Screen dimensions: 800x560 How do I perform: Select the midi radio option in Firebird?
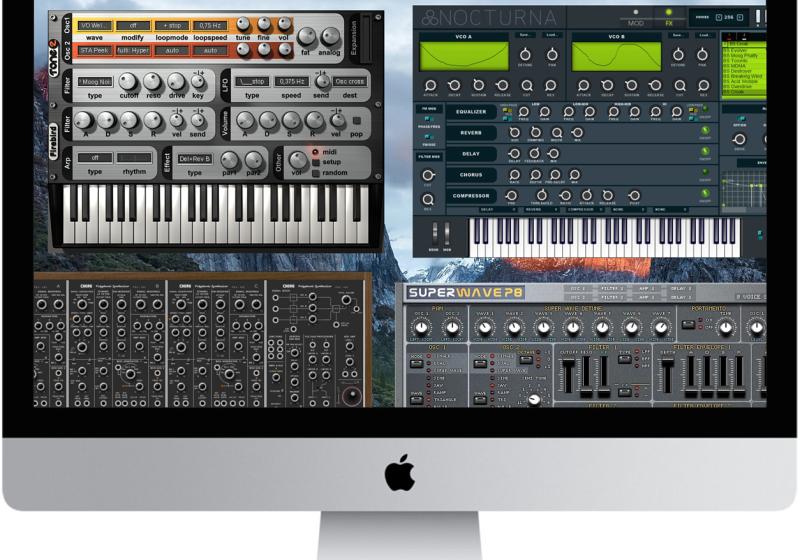(x=315, y=152)
